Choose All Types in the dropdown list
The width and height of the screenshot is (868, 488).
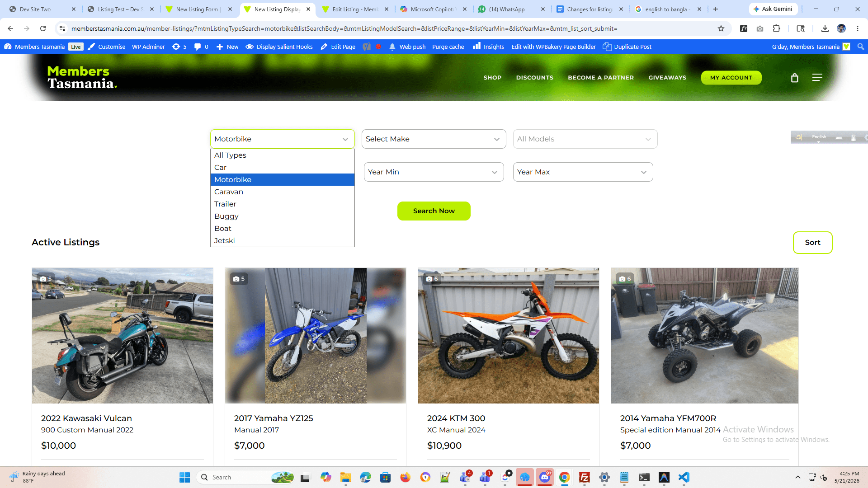pos(283,155)
